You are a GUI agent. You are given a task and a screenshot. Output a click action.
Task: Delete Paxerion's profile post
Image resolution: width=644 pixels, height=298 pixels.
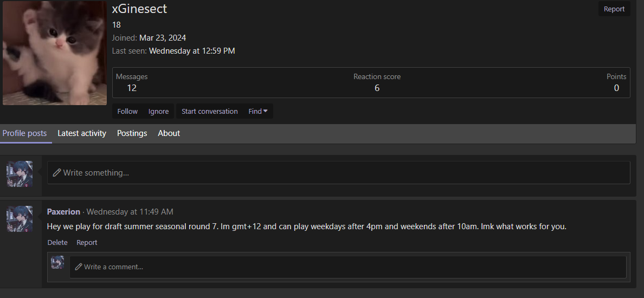(x=57, y=243)
